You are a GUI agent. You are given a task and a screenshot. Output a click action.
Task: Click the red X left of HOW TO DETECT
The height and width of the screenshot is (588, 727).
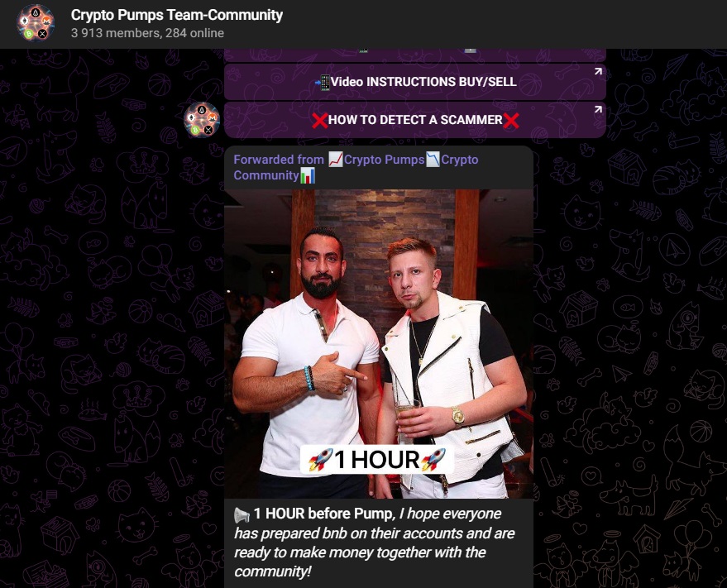pyautogui.click(x=320, y=121)
